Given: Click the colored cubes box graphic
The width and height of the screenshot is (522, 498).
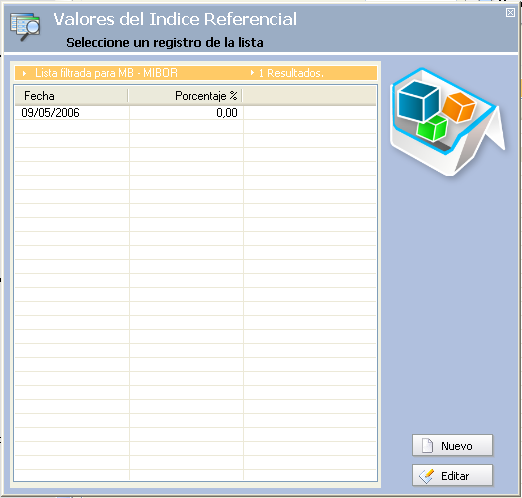Looking at the screenshot, I should click(x=447, y=122).
